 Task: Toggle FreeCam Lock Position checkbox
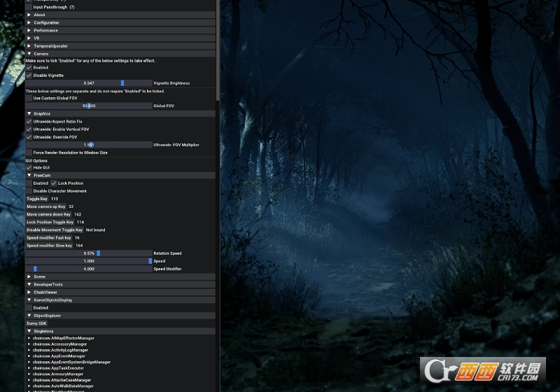point(54,183)
